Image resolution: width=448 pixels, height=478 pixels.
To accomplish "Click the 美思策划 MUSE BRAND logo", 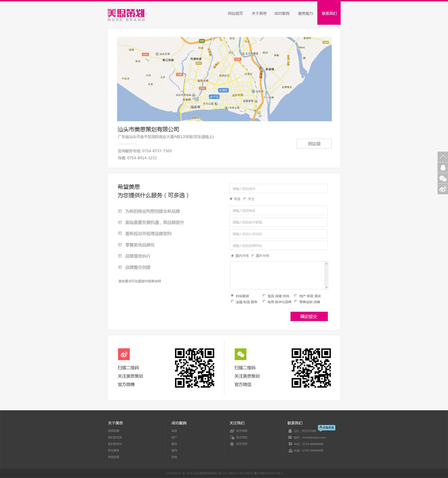I will click(x=126, y=15).
